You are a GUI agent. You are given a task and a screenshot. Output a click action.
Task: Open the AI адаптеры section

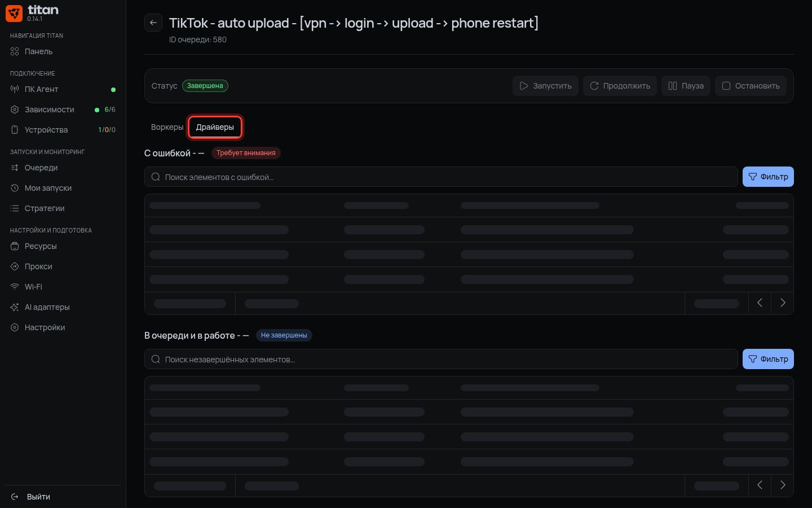(63, 307)
